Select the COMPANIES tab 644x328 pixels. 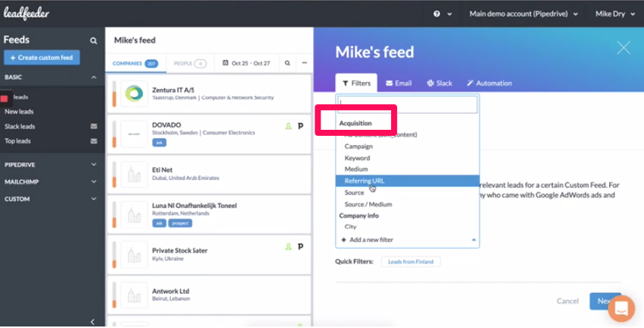(135, 63)
